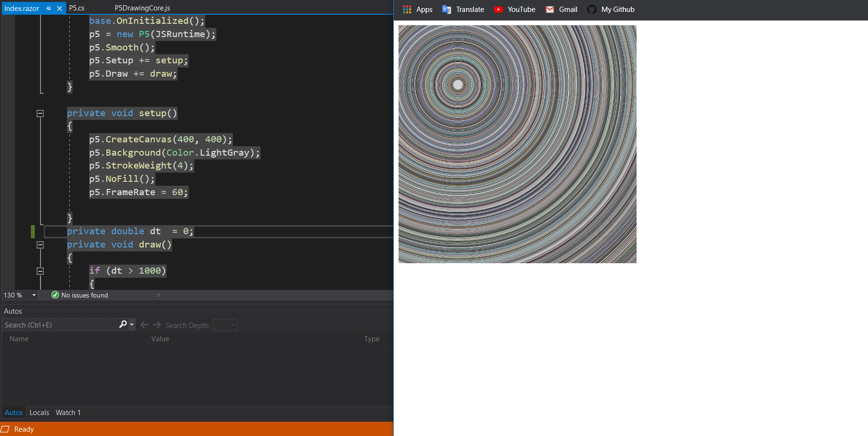Open the Google Apps grid icon
868x436 pixels.
[407, 9]
